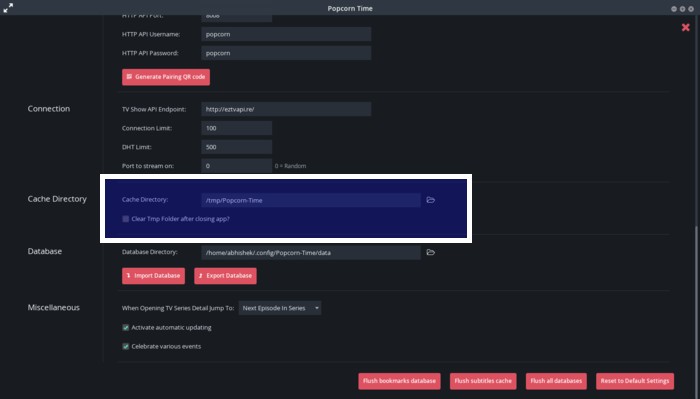The width and height of the screenshot is (700, 399).
Task: Click the Cache Directory section heading
Action: point(57,199)
